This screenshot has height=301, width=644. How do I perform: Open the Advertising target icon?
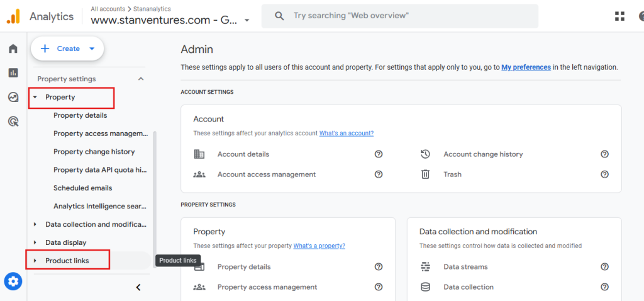point(13,122)
